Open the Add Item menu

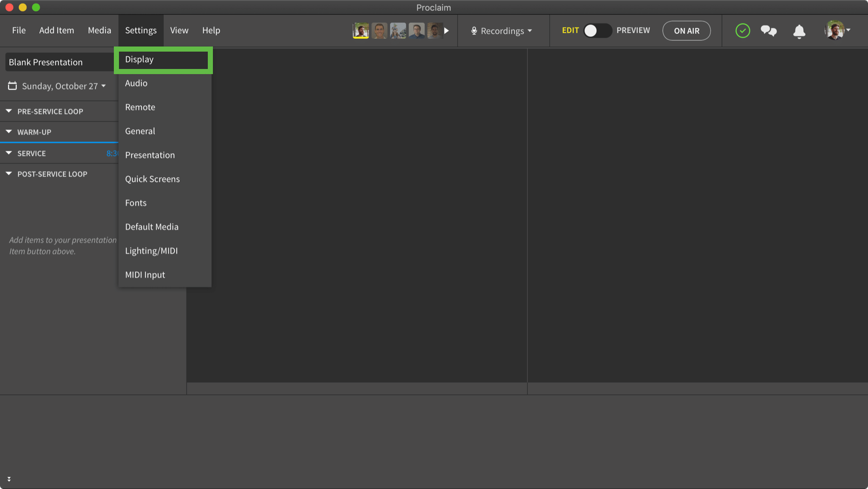click(x=57, y=30)
